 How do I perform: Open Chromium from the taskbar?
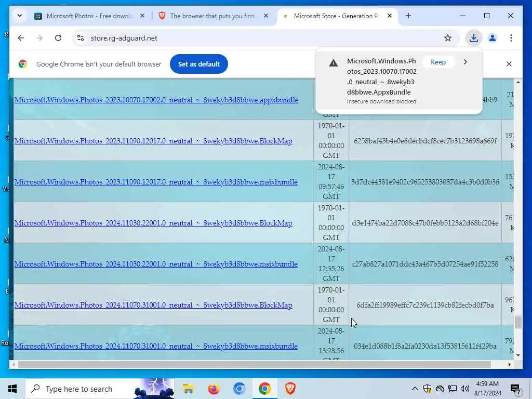pyautogui.click(x=239, y=389)
